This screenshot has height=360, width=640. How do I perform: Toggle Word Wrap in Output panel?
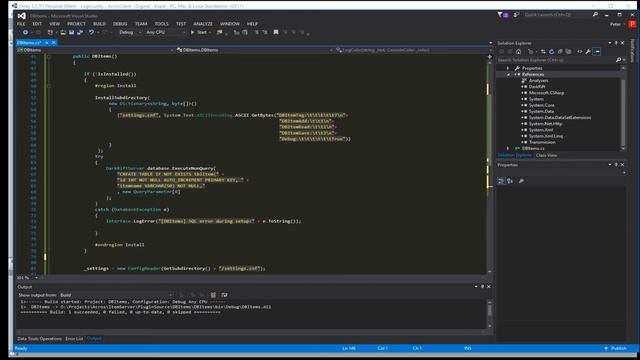click(x=224, y=295)
